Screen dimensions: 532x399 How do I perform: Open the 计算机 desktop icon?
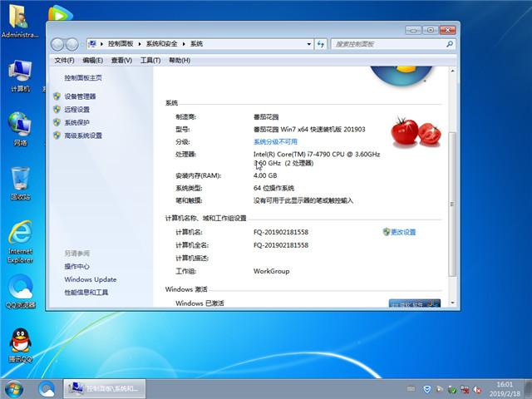tap(20, 76)
